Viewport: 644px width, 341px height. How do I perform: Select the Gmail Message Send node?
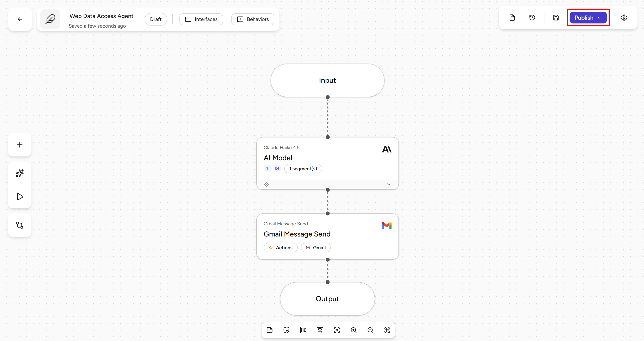tap(327, 236)
